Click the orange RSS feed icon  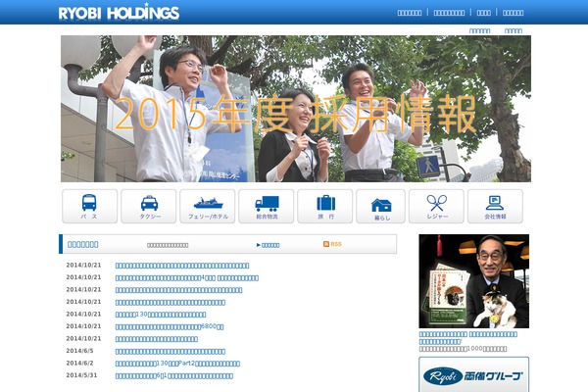(x=326, y=244)
